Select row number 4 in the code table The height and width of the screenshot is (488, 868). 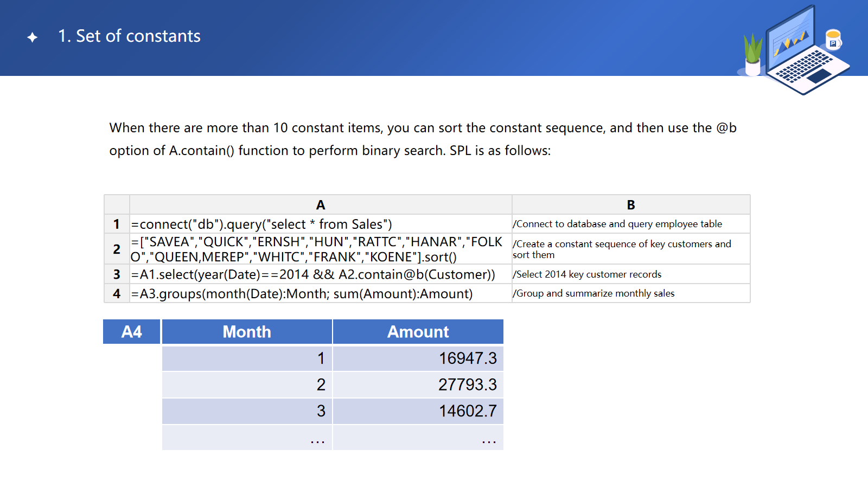117,293
